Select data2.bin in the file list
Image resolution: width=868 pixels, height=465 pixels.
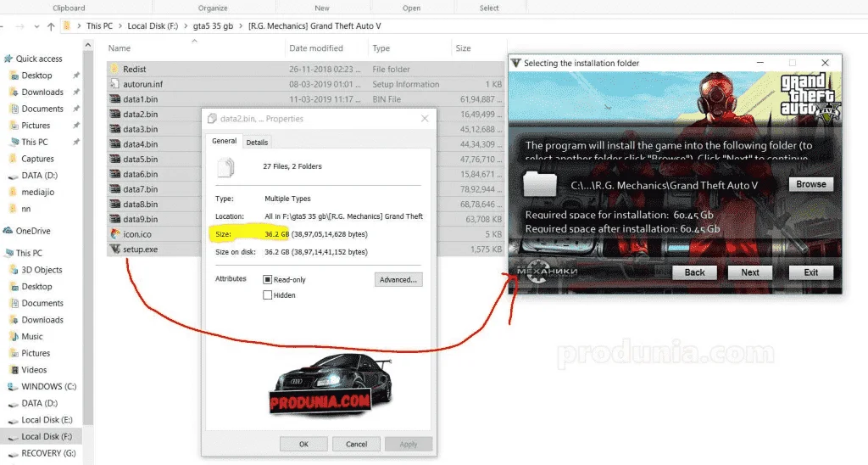click(140, 114)
